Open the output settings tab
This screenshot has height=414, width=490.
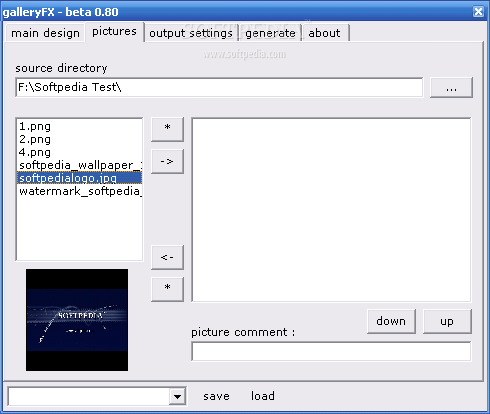pyautogui.click(x=191, y=33)
